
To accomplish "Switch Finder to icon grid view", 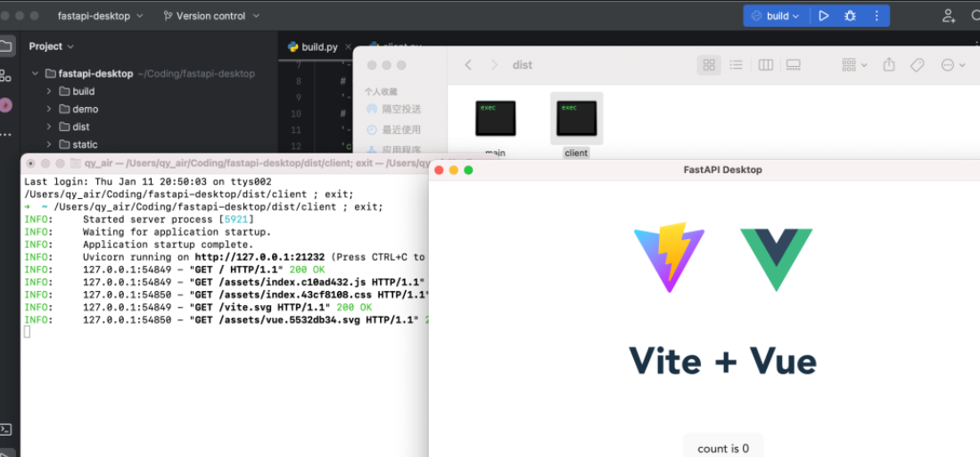I will click(x=709, y=65).
